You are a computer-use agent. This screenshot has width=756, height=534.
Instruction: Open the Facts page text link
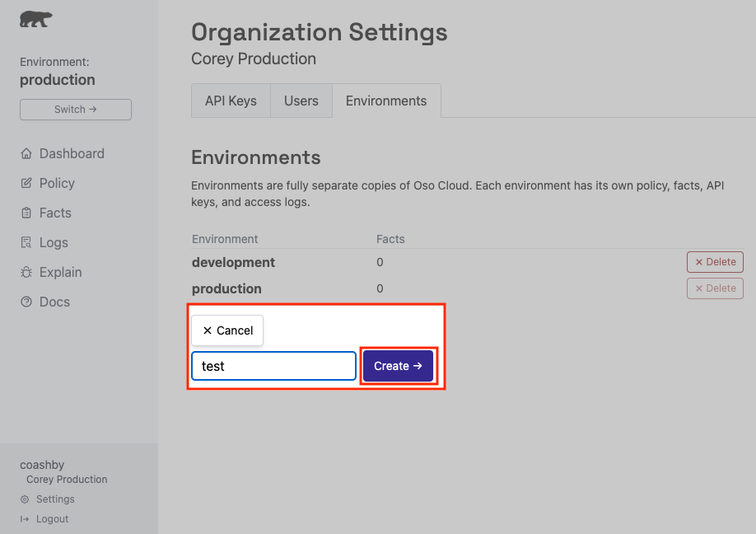pyautogui.click(x=55, y=213)
